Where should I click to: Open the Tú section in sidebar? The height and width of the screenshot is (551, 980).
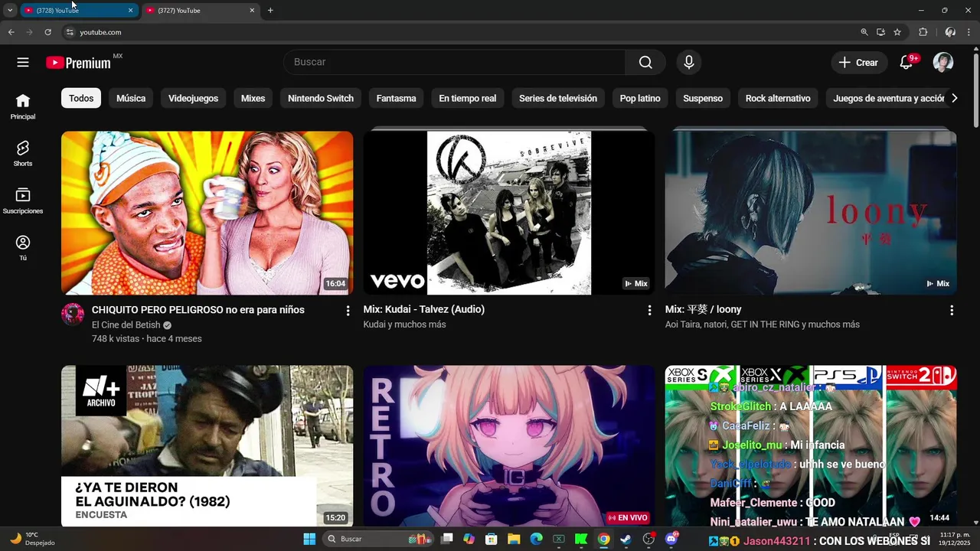tap(23, 248)
